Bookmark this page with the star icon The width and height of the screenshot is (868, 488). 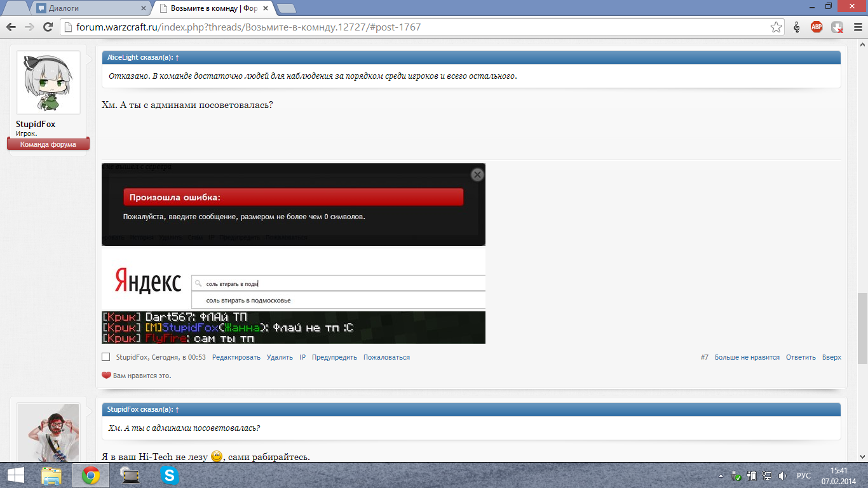click(776, 27)
